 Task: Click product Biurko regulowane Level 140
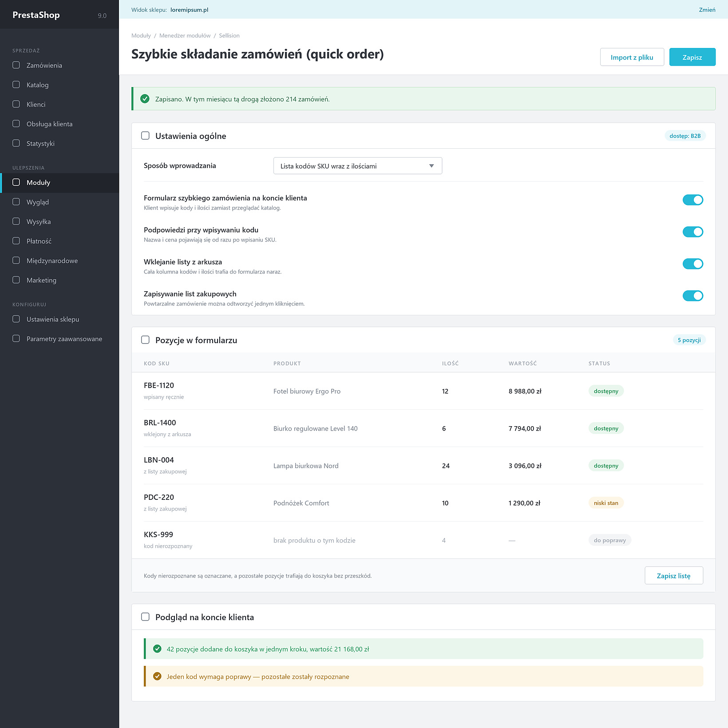[x=315, y=428]
